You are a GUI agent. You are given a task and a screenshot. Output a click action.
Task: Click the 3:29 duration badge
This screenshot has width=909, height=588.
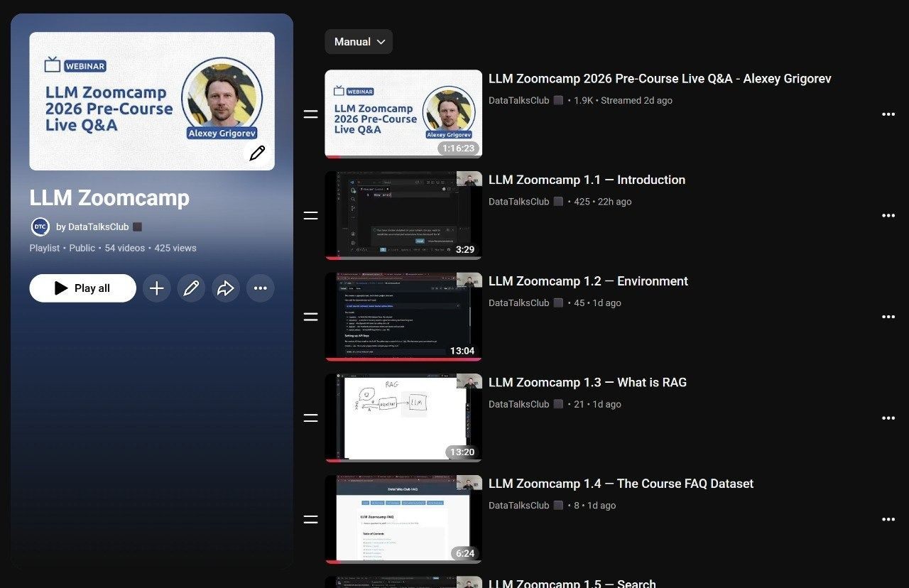[465, 250]
